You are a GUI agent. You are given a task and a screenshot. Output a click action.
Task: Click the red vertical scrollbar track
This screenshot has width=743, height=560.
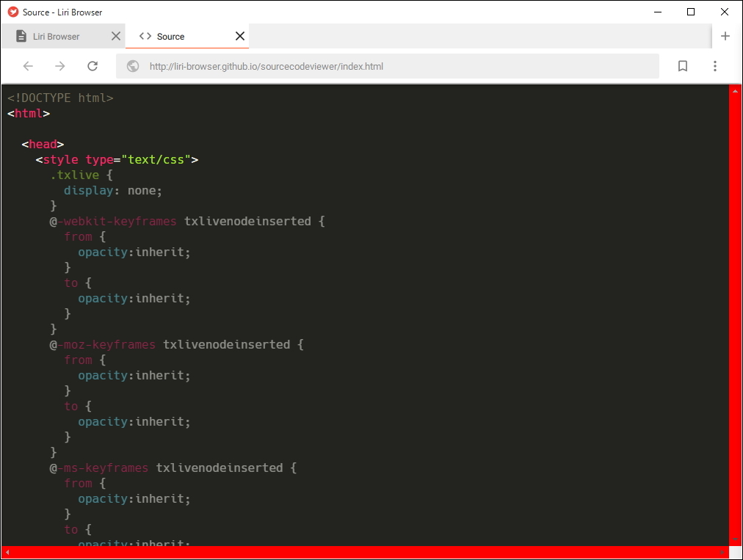(735, 315)
